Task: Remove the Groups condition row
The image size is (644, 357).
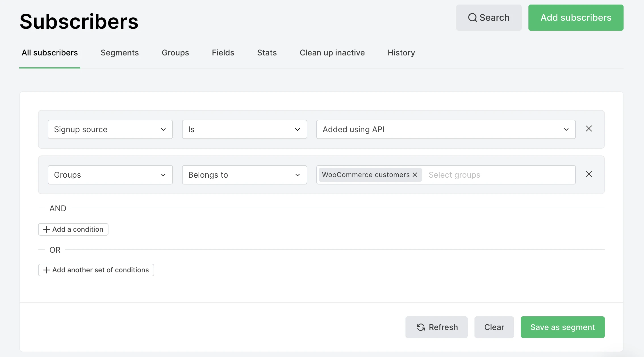Action: [x=589, y=174]
